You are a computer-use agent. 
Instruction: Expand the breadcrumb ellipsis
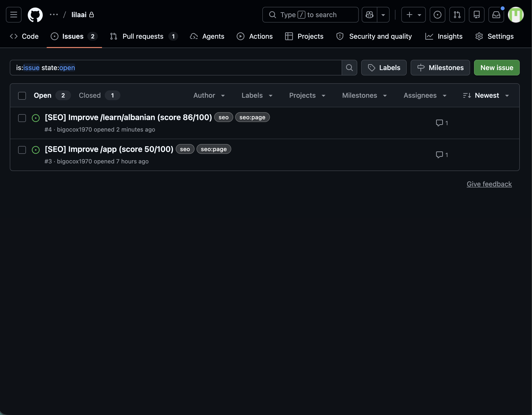[x=54, y=15]
